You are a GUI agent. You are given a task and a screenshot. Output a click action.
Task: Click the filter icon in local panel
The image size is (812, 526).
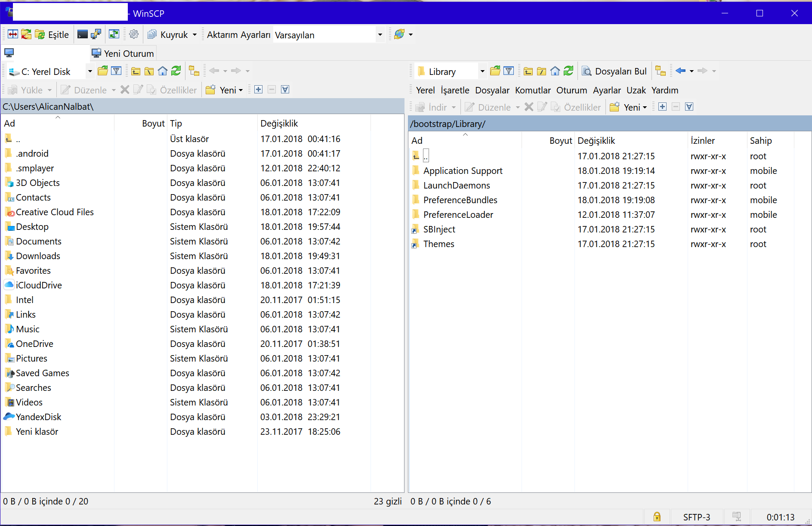coord(116,71)
